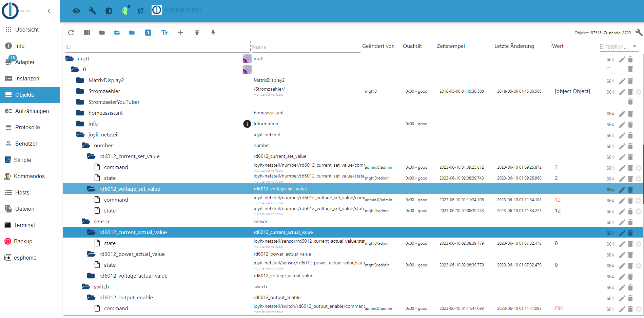The image size is (644, 318).
Task: Toggle expert mode head icon
Action: (125, 11)
